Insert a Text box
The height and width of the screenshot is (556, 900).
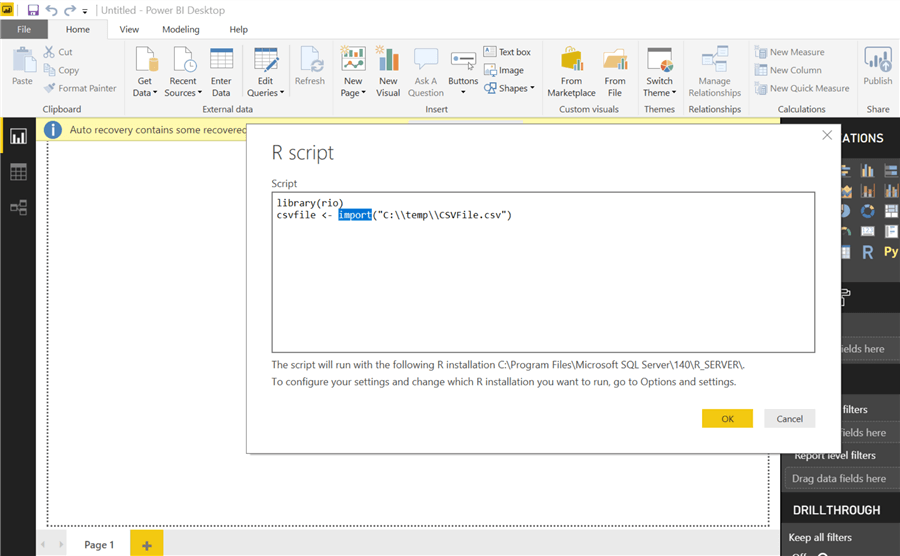(x=507, y=52)
